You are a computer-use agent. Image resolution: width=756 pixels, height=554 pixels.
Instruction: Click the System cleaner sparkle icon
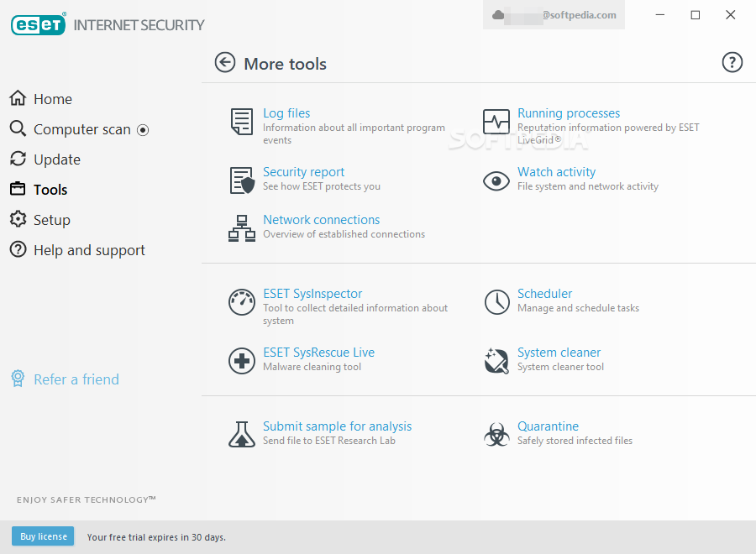tap(496, 361)
